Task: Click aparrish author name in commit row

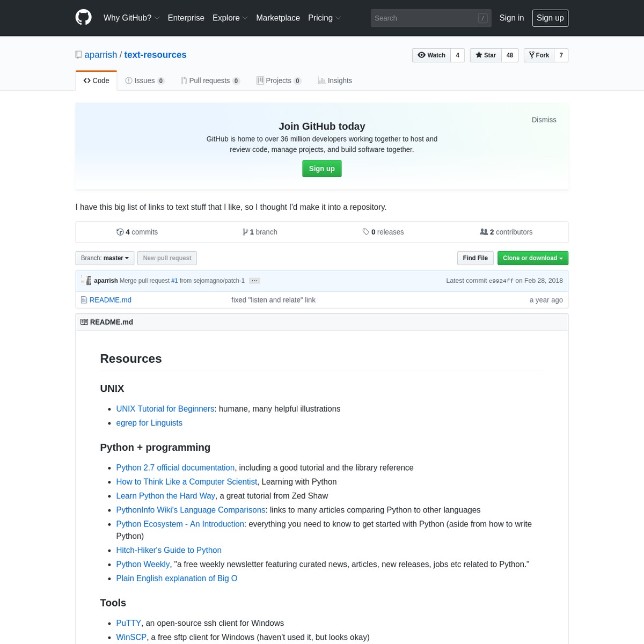Action: pos(106,281)
